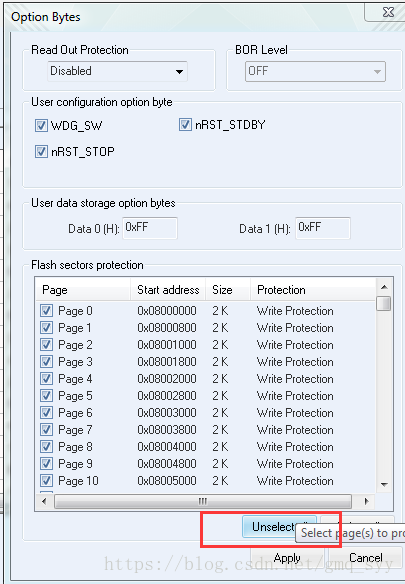
Task: Click the list's scroll-down arrow
Action: 385,485
